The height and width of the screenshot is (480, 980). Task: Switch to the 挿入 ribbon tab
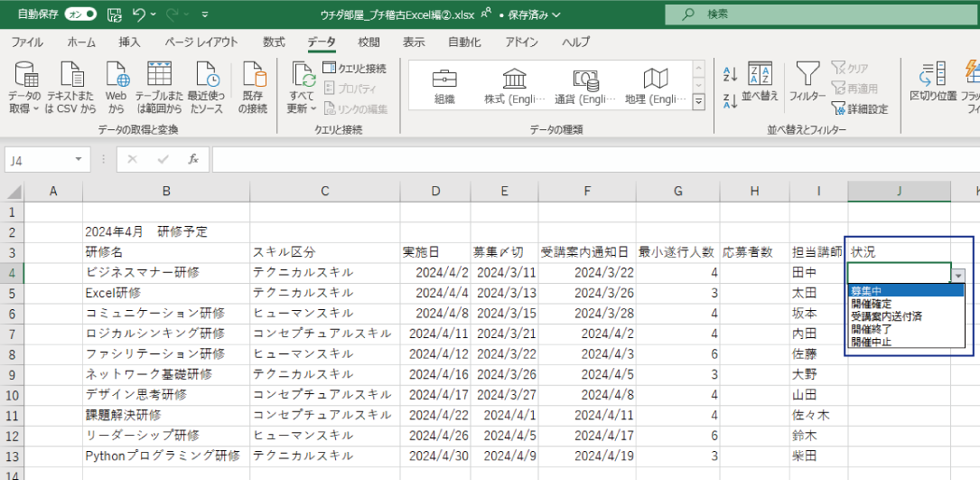pyautogui.click(x=129, y=42)
